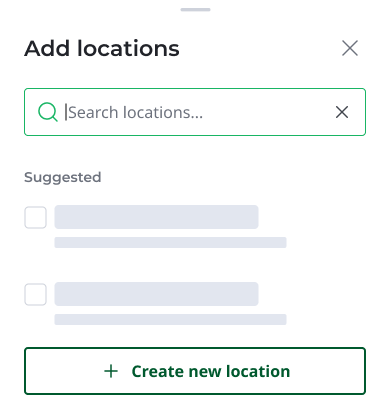
Task: Focus the Search locations input field
Action: coord(195,112)
